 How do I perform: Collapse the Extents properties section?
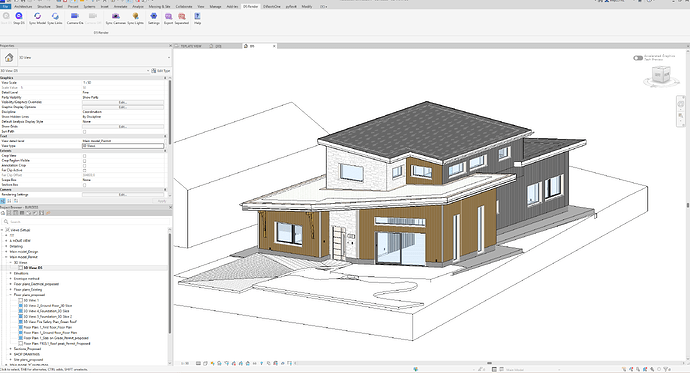(165, 151)
